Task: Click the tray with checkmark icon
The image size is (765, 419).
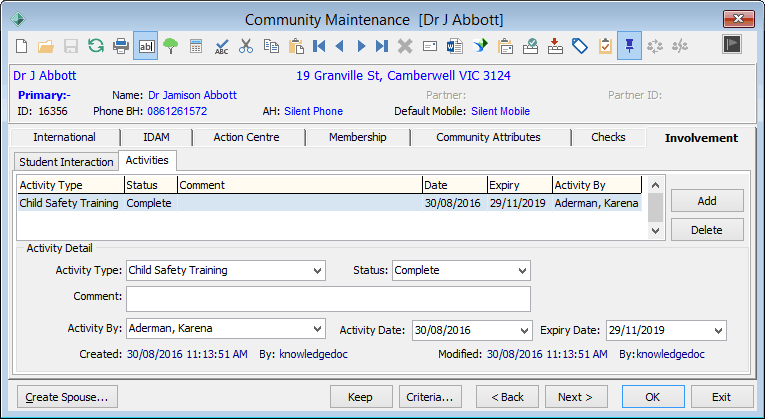Action: point(530,46)
